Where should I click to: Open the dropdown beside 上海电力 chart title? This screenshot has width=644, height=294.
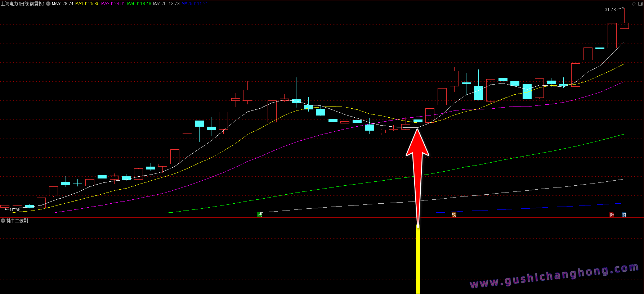(48, 4)
